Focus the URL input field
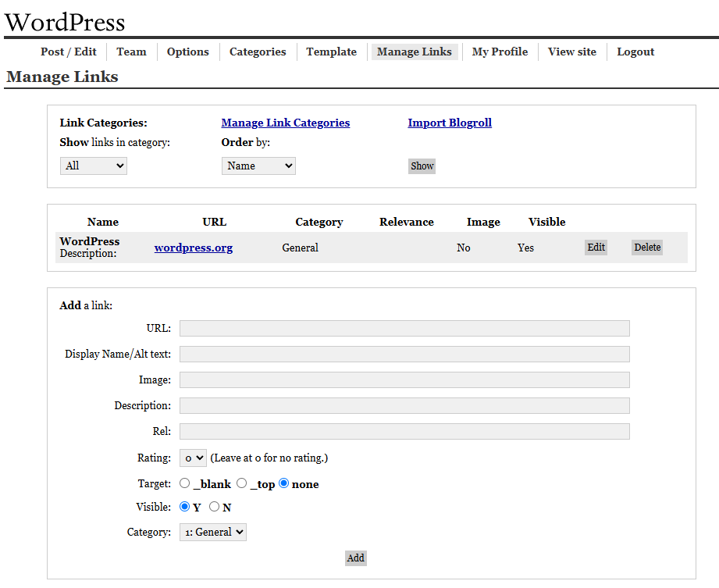Screen dimensions: 719x588 pos(404,329)
